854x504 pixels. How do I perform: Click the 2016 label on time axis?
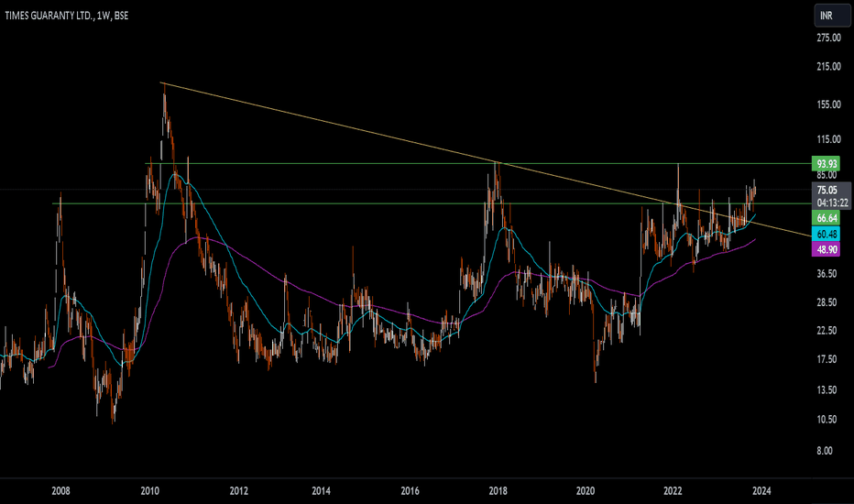(x=410, y=491)
